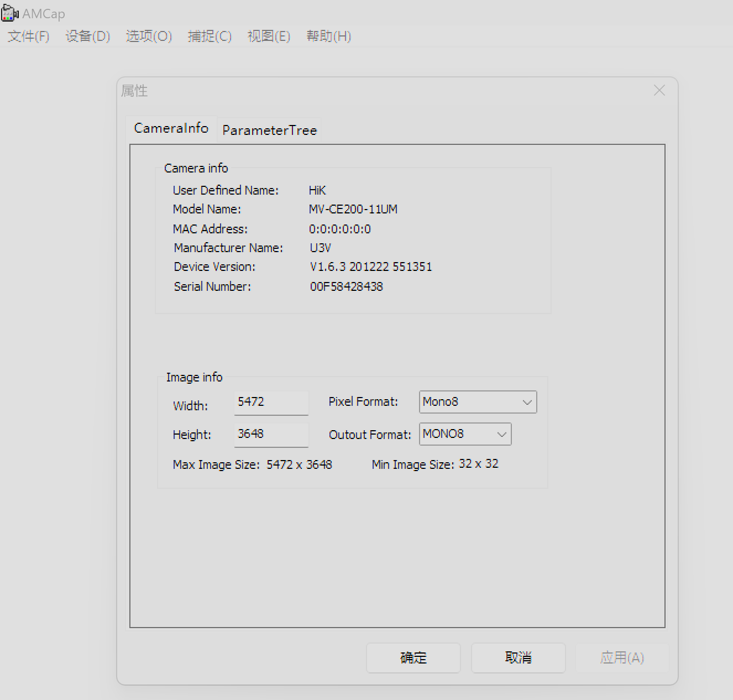Click the 属性 dialog title
The width and height of the screenshot is (733, 700).
click(134, 91)
